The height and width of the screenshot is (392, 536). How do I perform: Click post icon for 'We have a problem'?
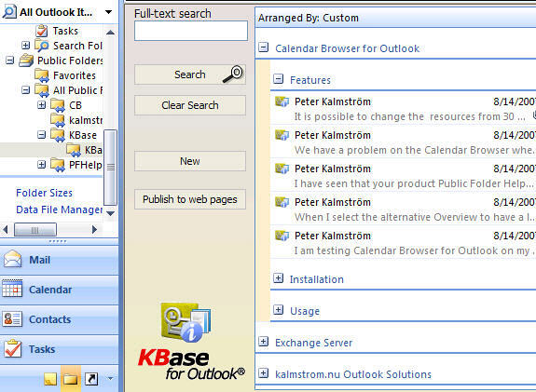[282, 135]
